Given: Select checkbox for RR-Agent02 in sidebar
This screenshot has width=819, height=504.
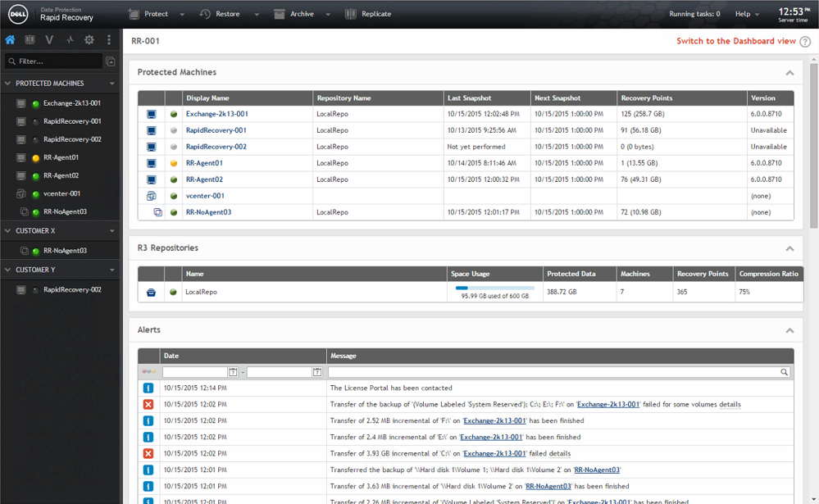Looking at the screenshot, I should pos(20,175).
